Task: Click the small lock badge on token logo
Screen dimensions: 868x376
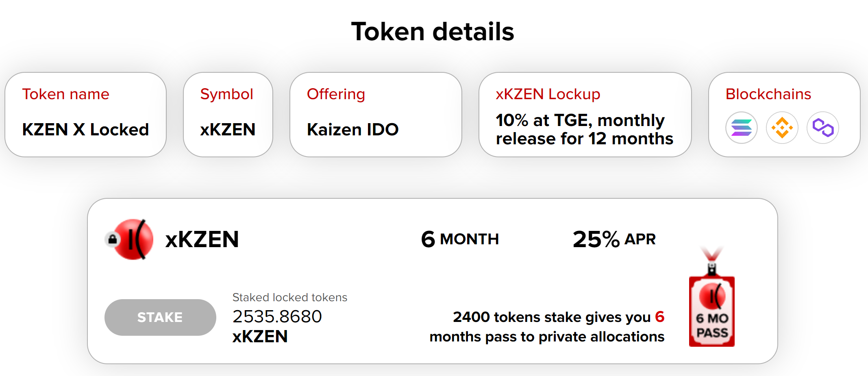Action: tap(112, 239)
